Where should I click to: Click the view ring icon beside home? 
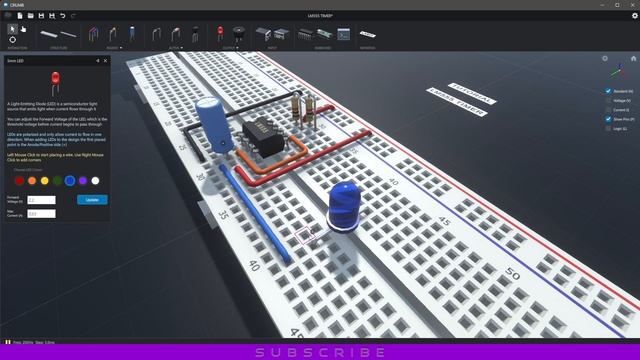(605, 58)
